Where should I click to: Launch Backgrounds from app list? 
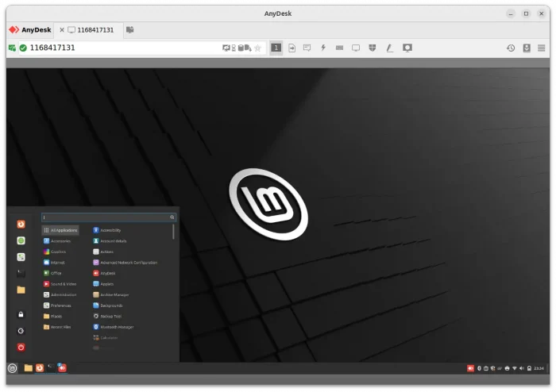click(107, 306)
